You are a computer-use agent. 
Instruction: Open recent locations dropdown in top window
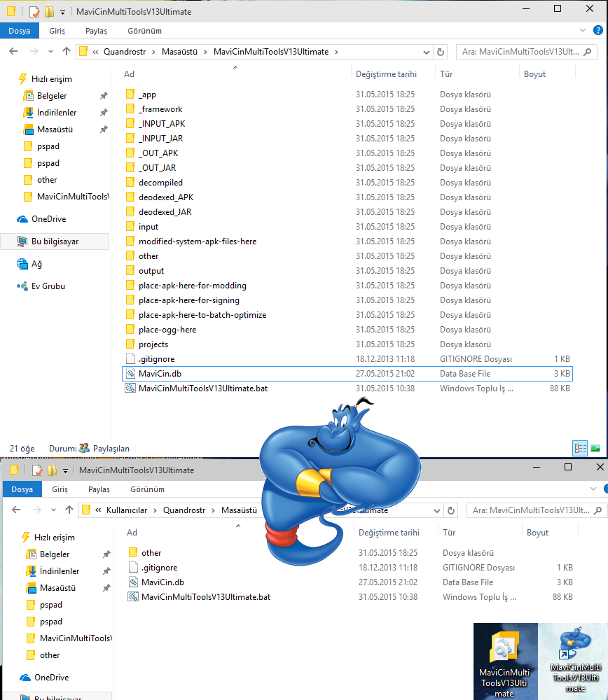(x=50, y=52)
